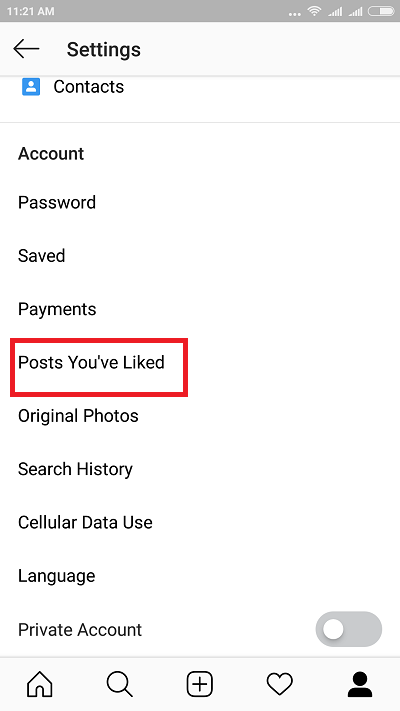400x711 pixels.
Task: Tap the back arrow in Settings header
Action: [x=26, y=49]
